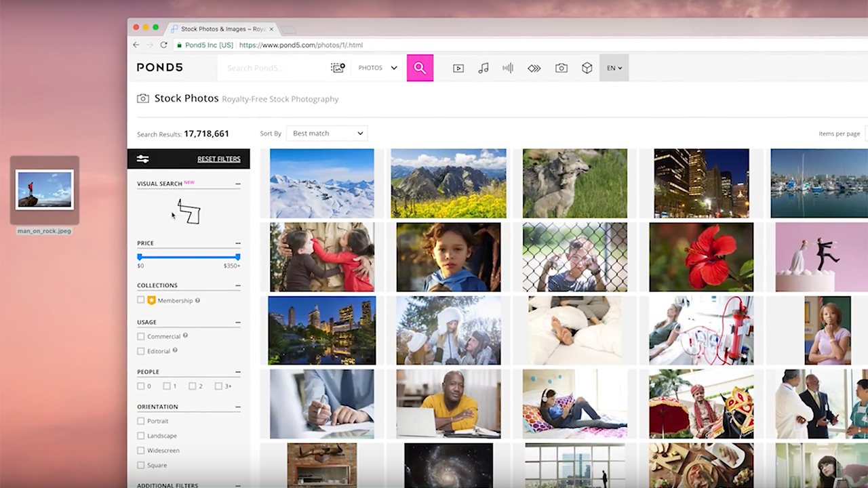Reload the page in browser
This screenshot has width=868, height=488.
point(163,45)
